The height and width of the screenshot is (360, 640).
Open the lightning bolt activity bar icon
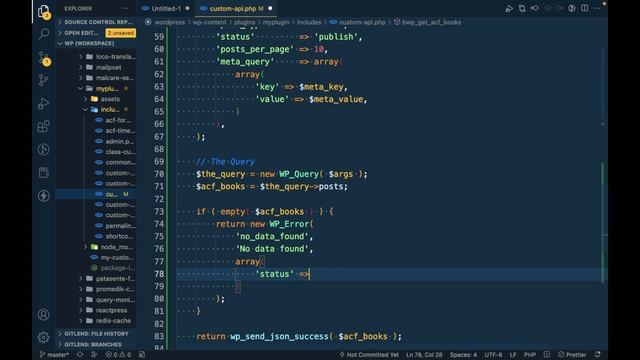coord(43,196)
